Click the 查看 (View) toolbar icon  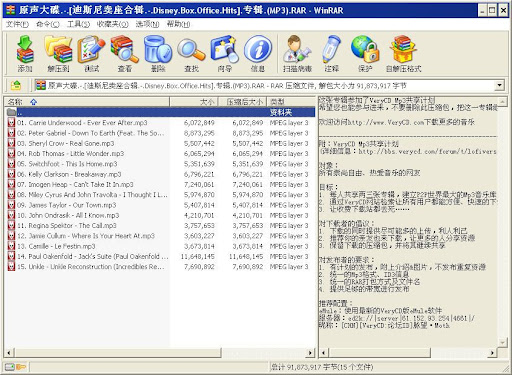click(124, 50)
